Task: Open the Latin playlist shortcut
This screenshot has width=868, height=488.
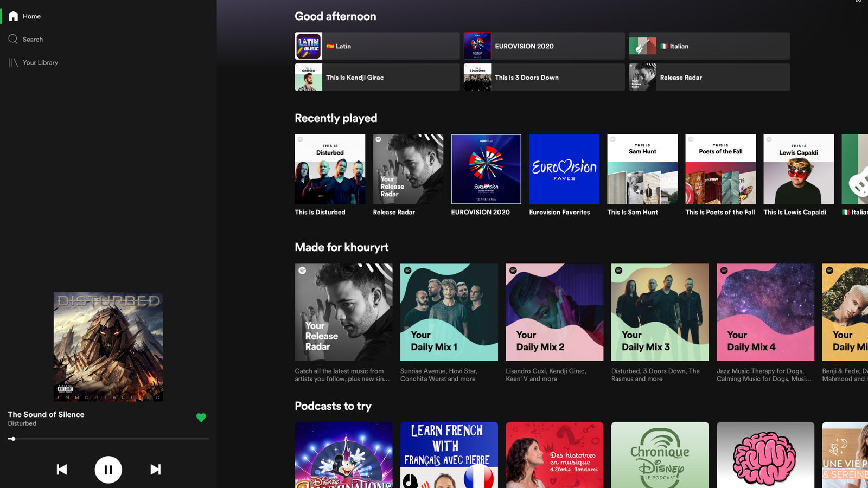Action: (377, 46)
